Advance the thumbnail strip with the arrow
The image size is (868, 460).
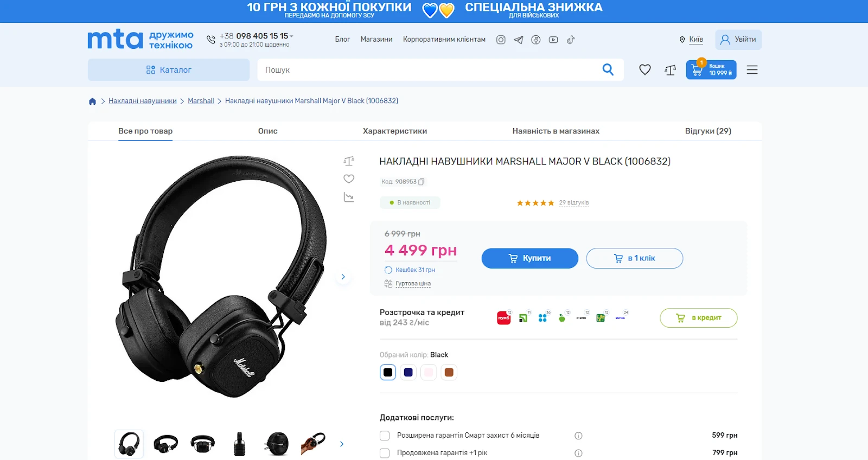342,444
